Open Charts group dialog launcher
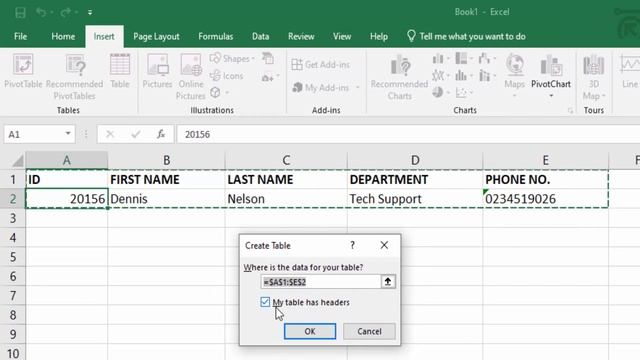 click(570, 111)
